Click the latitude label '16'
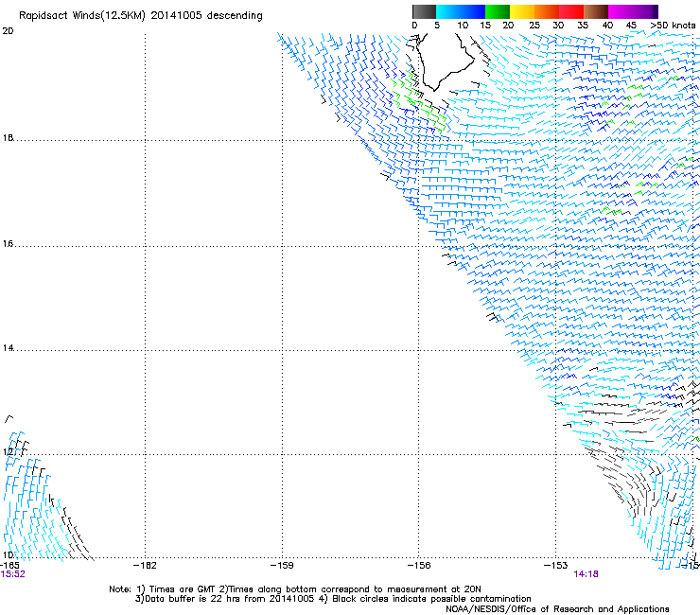The image size is (700, 615). pyautogui.click(x=8, y=244)
